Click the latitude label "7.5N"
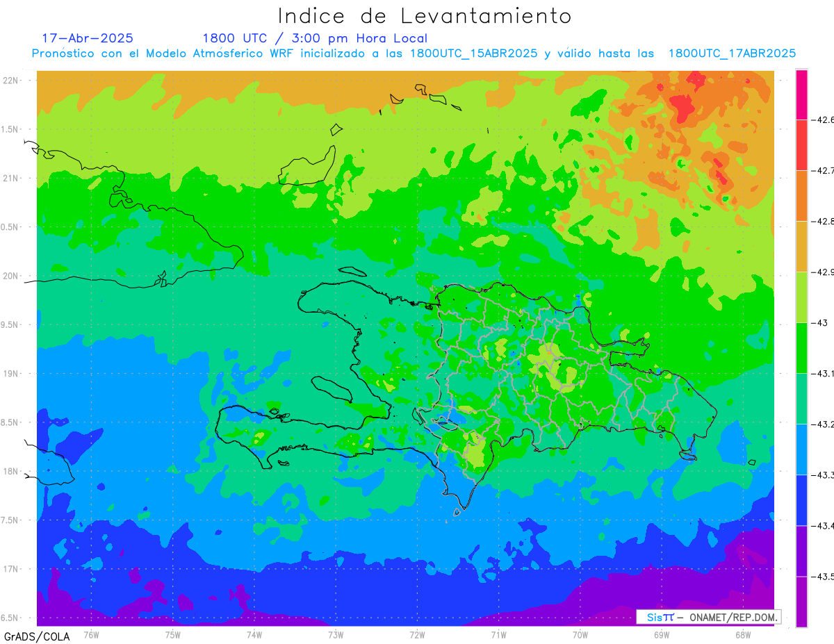Viewport: 834px width, 644px height. (x=10, y=520)
